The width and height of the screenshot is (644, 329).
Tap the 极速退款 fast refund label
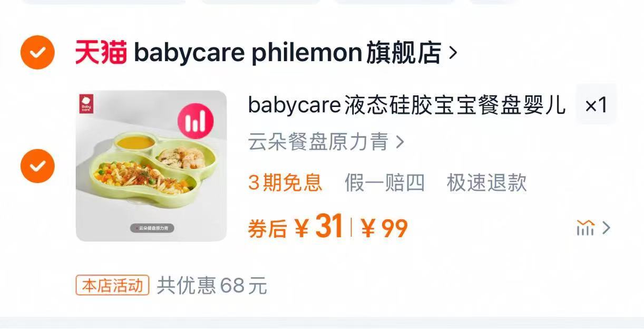pos(486,182)
